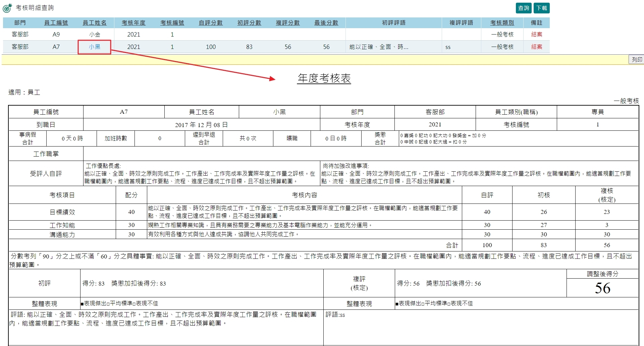Screen dimensions: 644x346
Task: Click the 查詢 query button
Action: point(524,8)
